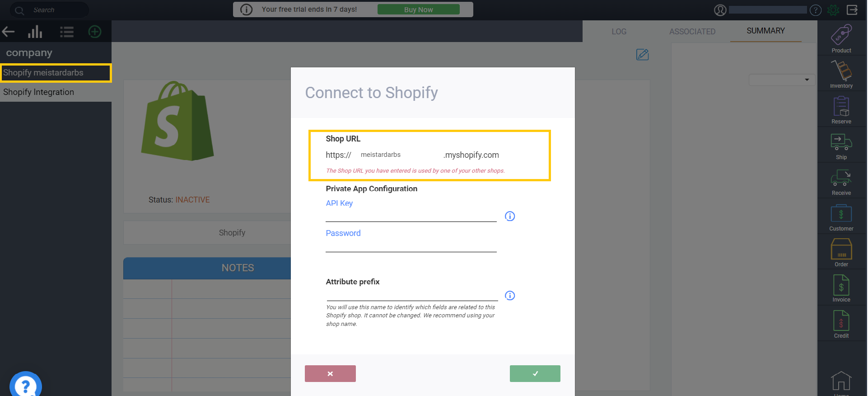Screen dimensions: 868x396
Task: Click the Buy Now button
Action: point(418,9)
